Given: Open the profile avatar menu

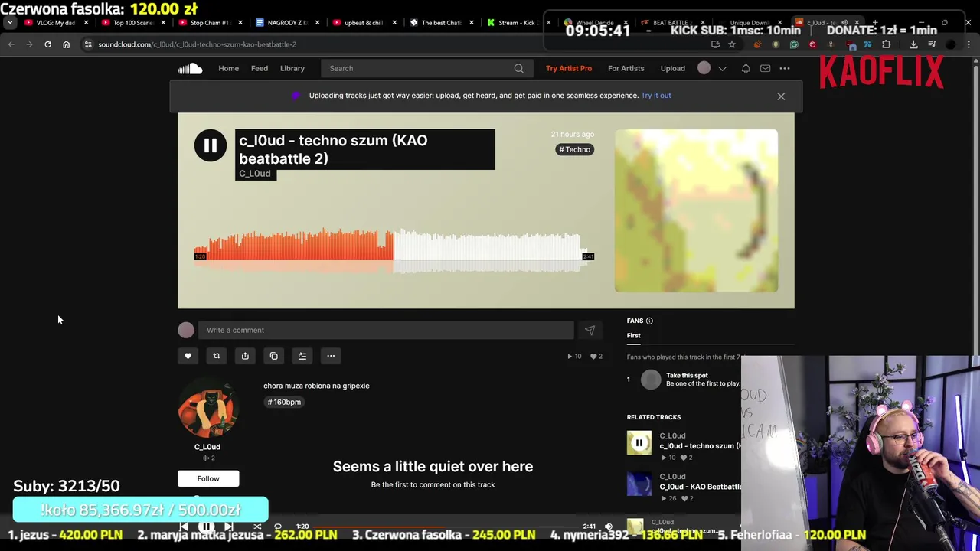Looking at the screenshot, I should [704, 68].
